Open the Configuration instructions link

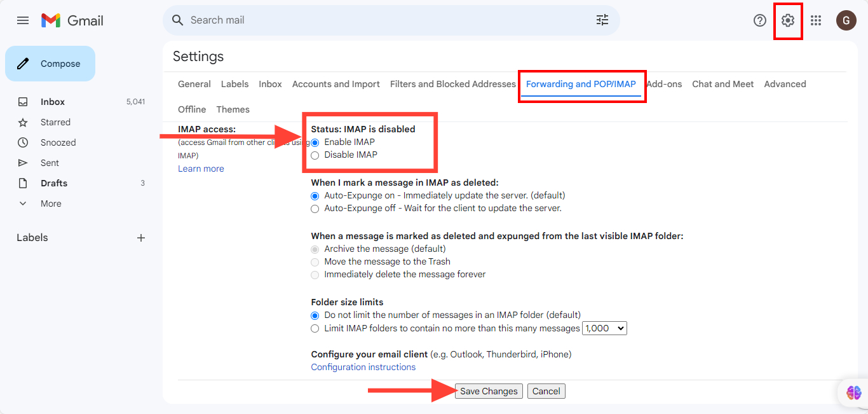363,367
